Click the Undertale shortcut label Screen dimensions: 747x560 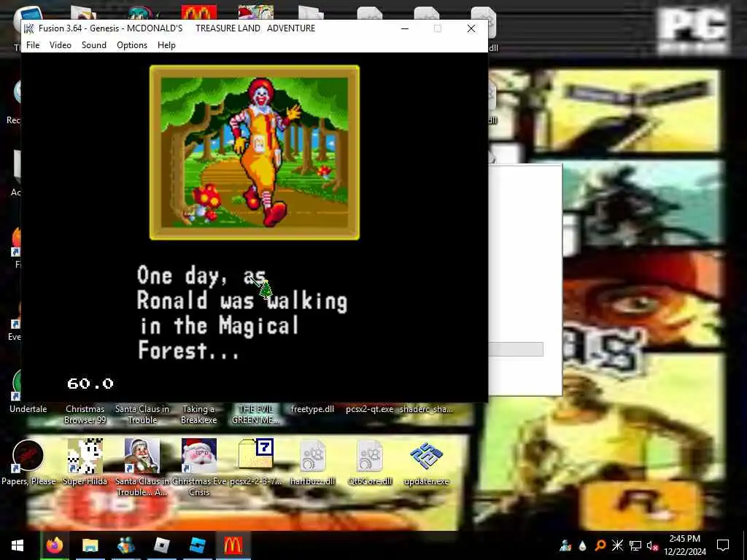(28, 409)
